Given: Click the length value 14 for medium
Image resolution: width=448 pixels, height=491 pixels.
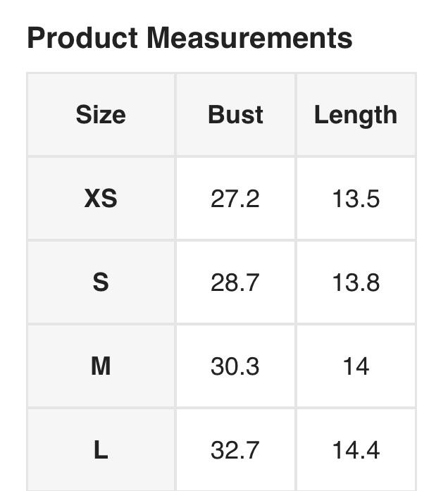Looking at the screenshot, I should [x=356, y=366].
